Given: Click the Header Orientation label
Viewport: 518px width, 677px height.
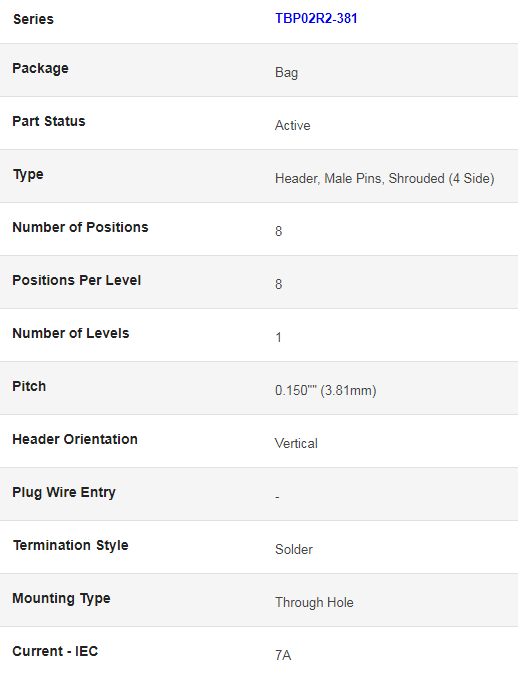Looking at the screenshot, I should (x=75, y=439).
